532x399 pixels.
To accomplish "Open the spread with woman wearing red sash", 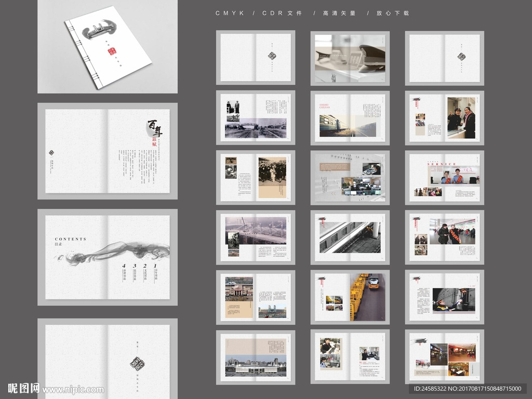I will [445, 237].
